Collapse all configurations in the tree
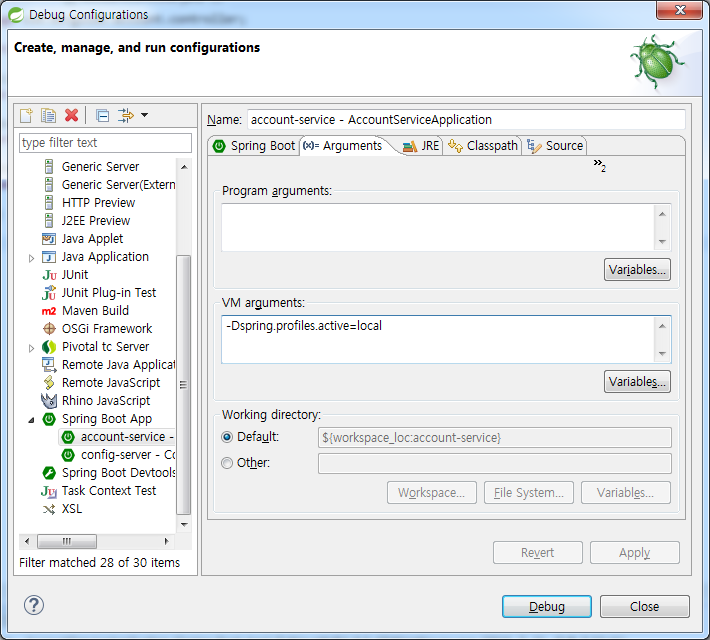The image size is (710, 640). 102,116
